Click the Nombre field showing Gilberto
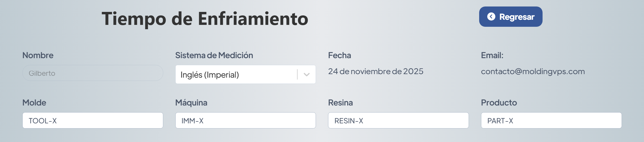This screenshot has height=142, width=644. pyautogui.click(x=93, y=73)
